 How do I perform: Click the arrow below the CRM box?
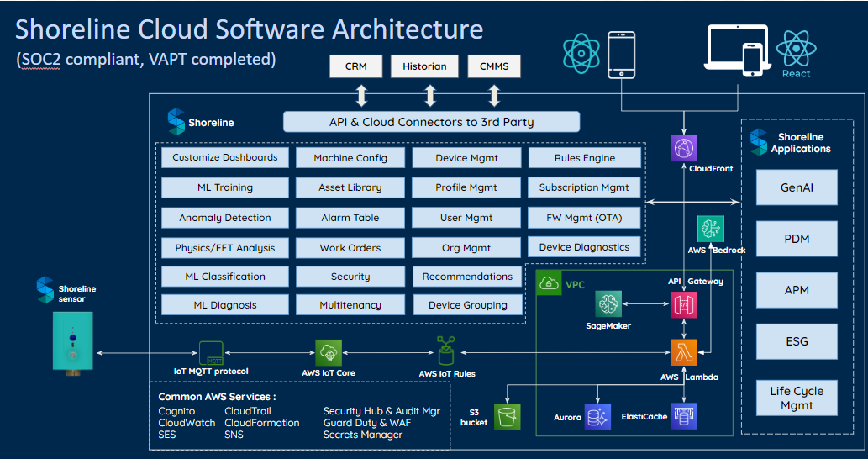[361, 95]
